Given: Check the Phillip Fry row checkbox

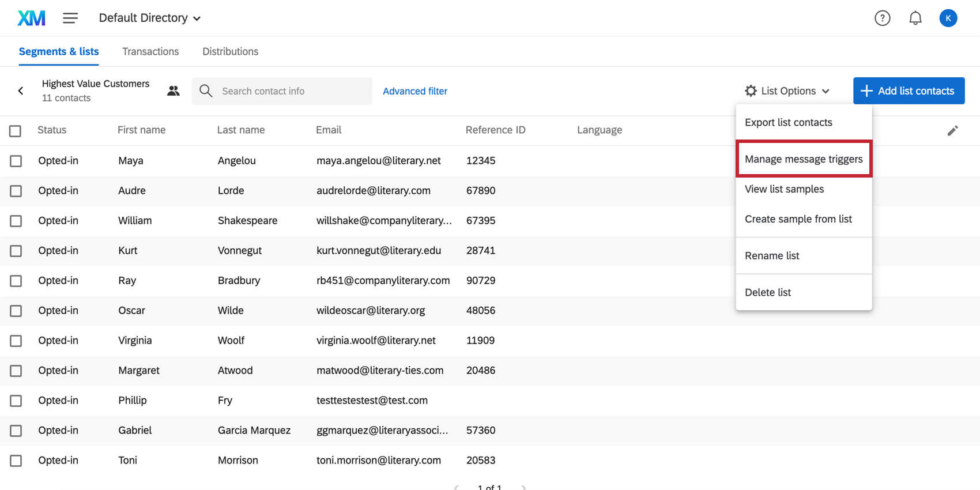Looking at the screenshot, I should point(16,401).
